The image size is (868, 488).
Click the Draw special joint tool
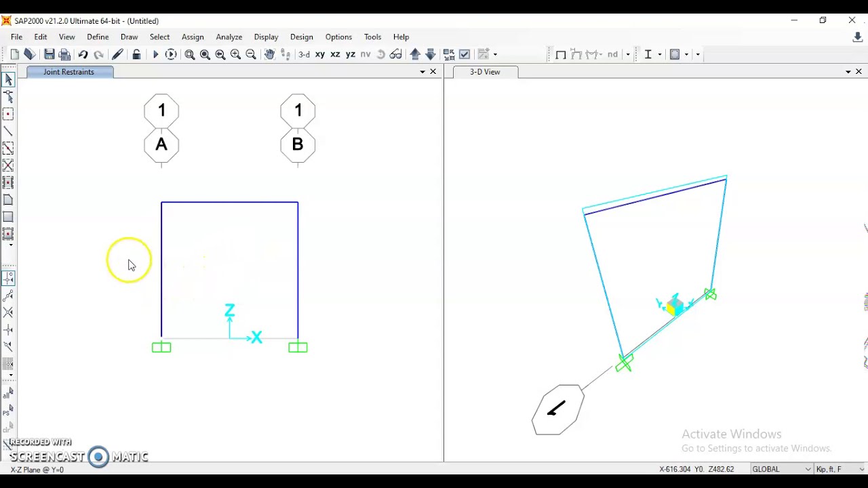coord(8,115)
